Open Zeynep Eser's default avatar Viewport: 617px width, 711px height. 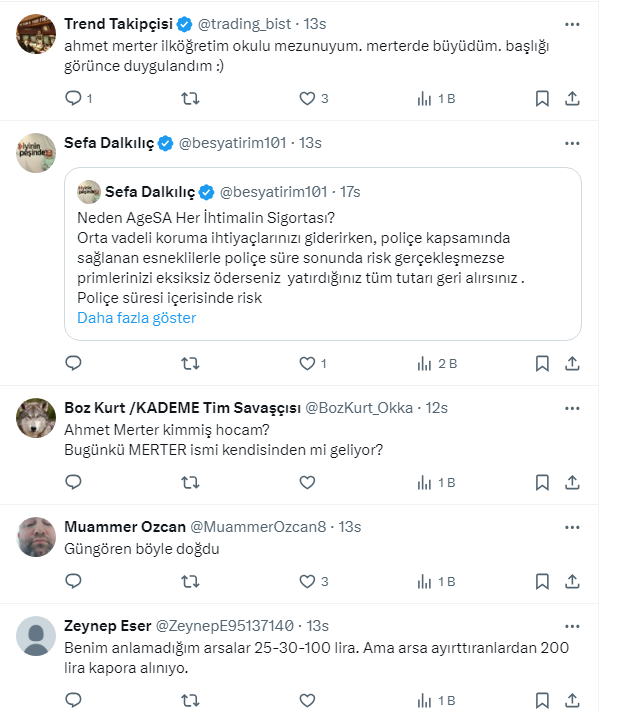coord(37,636)
